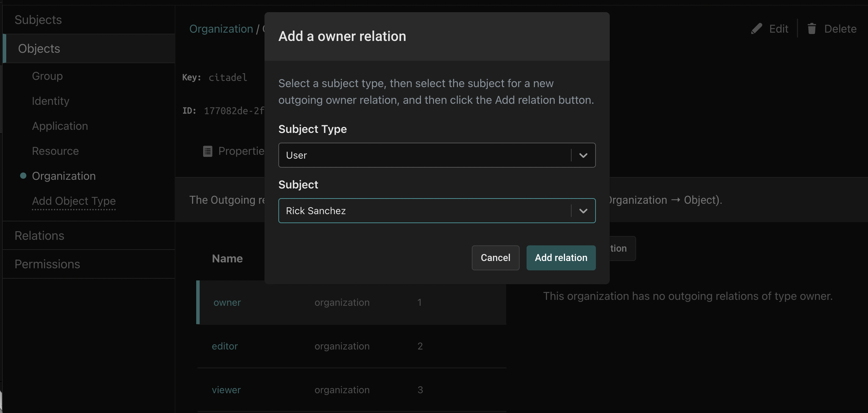Expand the Subject dropdown for Rick Sanchez
The image size is (868, 413).
coord(583,210)
